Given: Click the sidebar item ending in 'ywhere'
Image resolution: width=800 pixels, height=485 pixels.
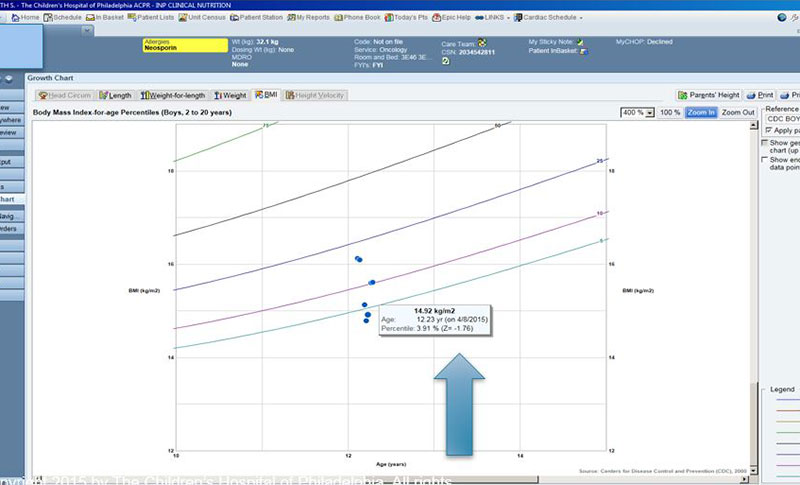Looking at the screenshot, I should click(x=12, y=120).
